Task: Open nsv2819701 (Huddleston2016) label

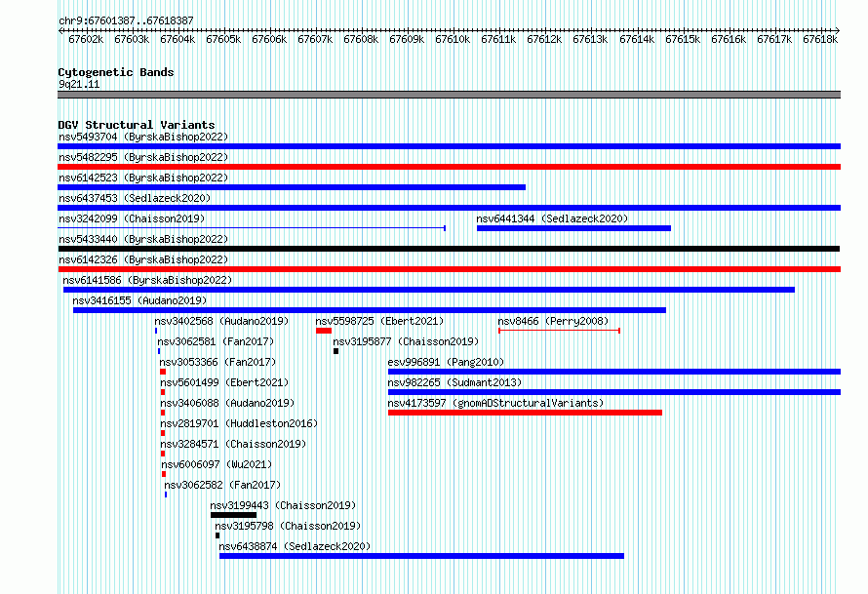Action: [239, 423]
